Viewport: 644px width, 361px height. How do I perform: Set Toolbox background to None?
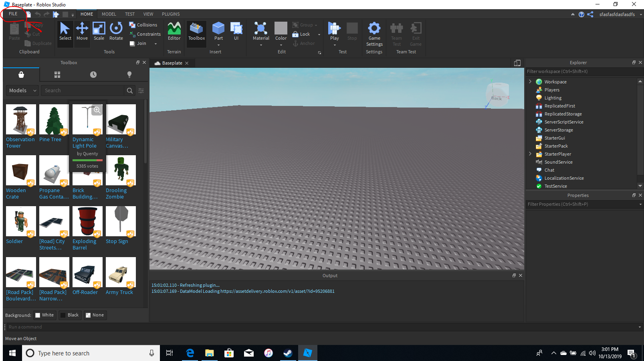point(95,315)
